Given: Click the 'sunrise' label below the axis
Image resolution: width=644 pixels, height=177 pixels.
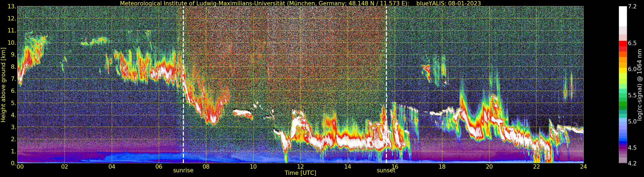Looking at the screenshot, I should coord(183,171).
